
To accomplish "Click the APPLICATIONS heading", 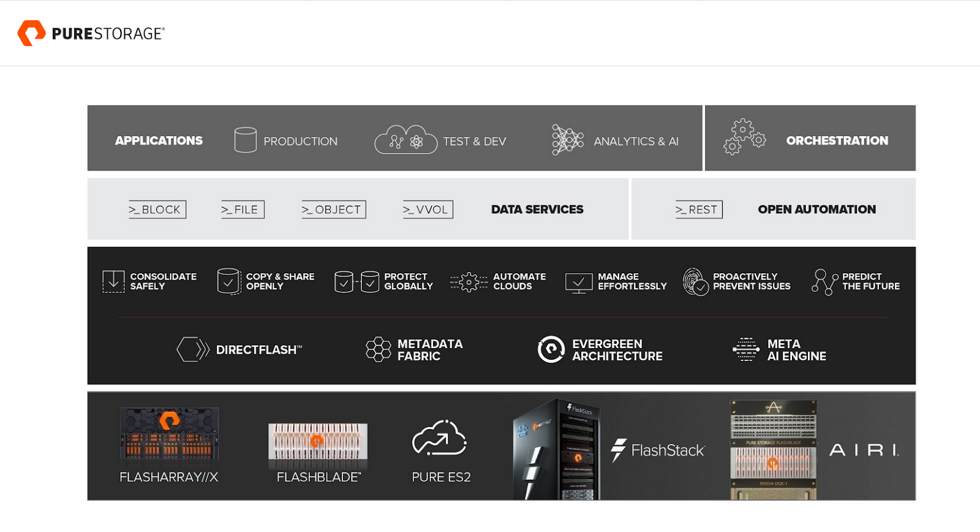I will 159,140.
